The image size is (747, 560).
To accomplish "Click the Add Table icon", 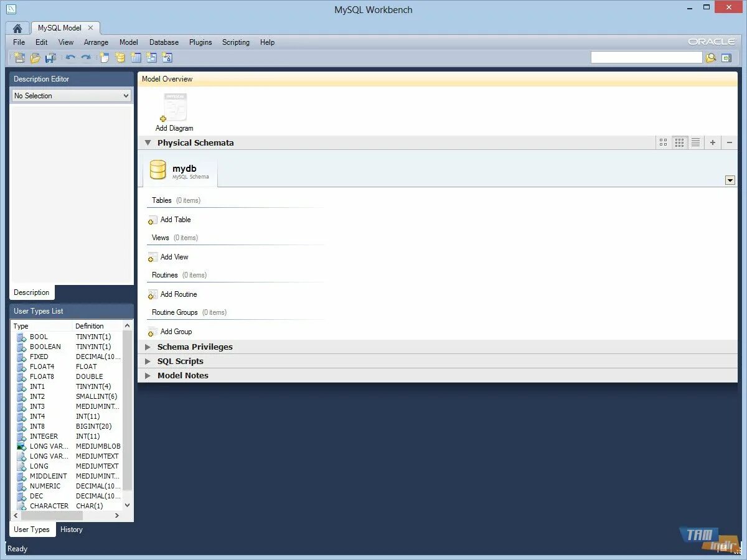I will [x=153, y=220].
